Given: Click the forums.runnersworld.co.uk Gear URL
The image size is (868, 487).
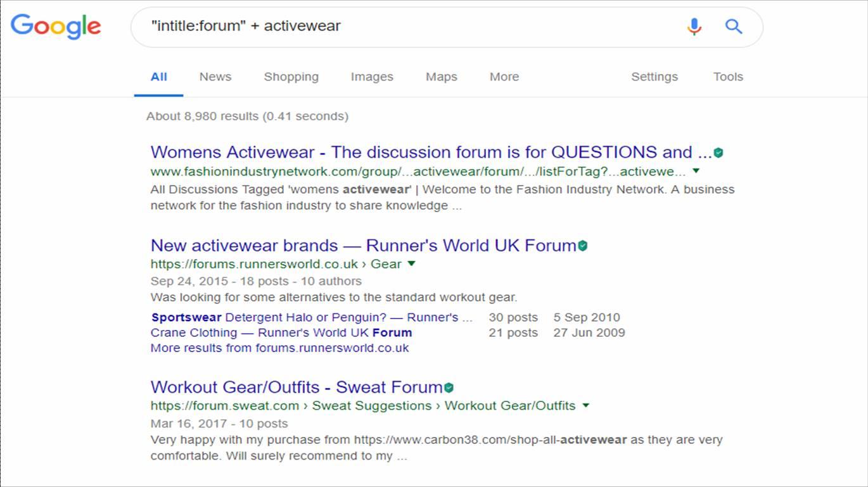Looking at the screenshot, I should 276,264.
